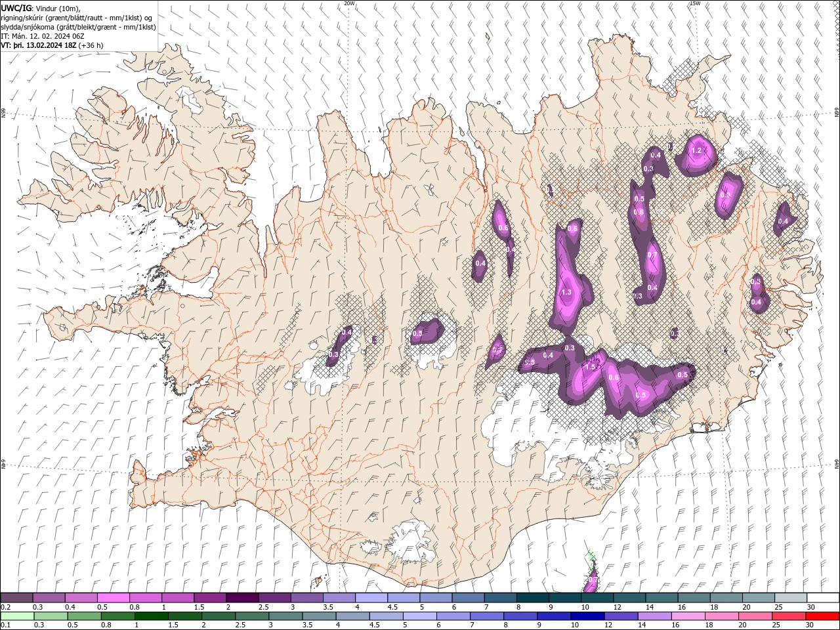Click the '1.3' snowfall value on the map
This screenshot has width=840, height=630.
click(567, 292)
